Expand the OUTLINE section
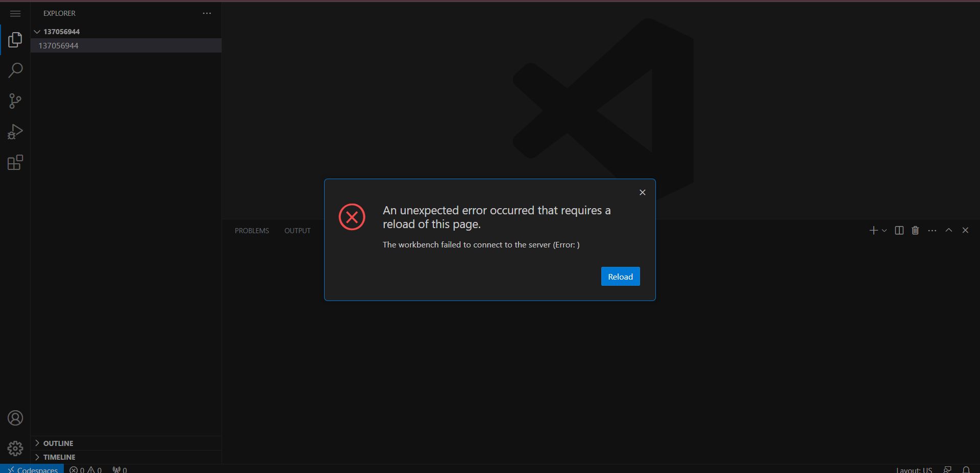The image size is (980, 473). click(x=57, y=443)
